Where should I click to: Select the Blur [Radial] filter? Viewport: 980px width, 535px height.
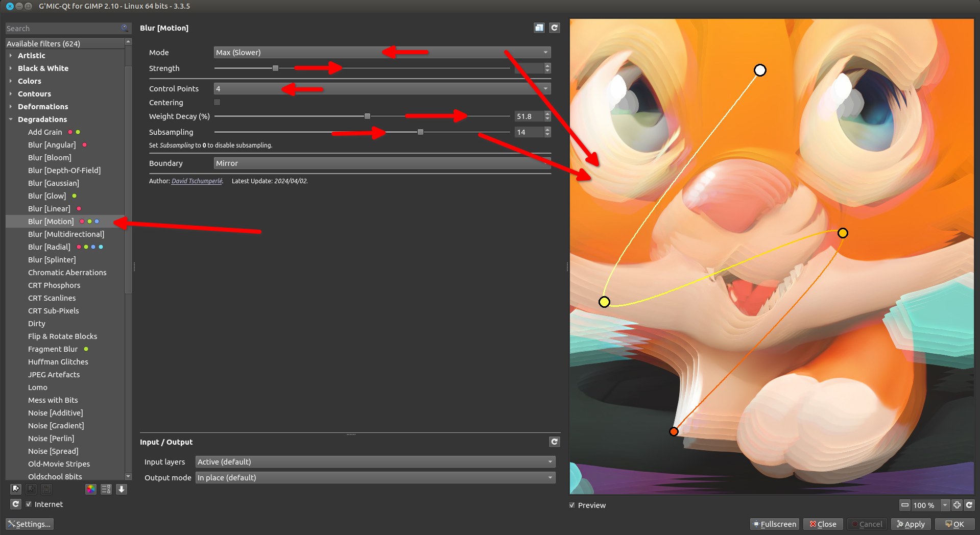click(49, 247)
